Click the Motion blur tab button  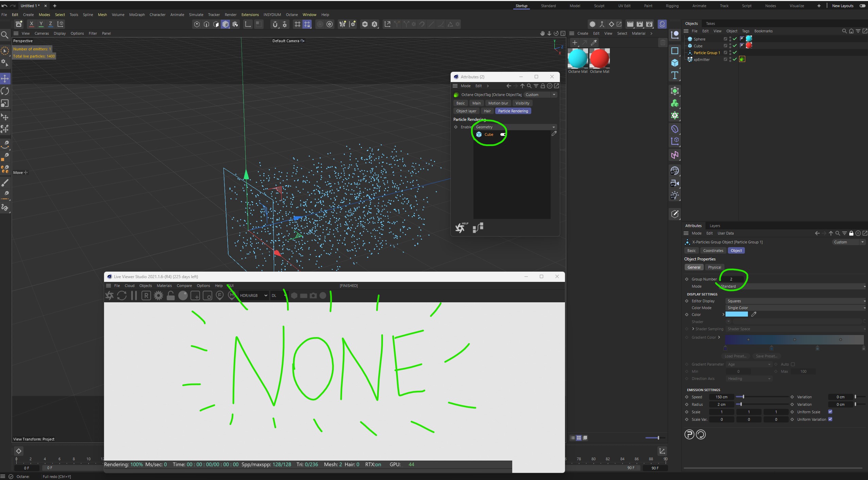[498, 103]
